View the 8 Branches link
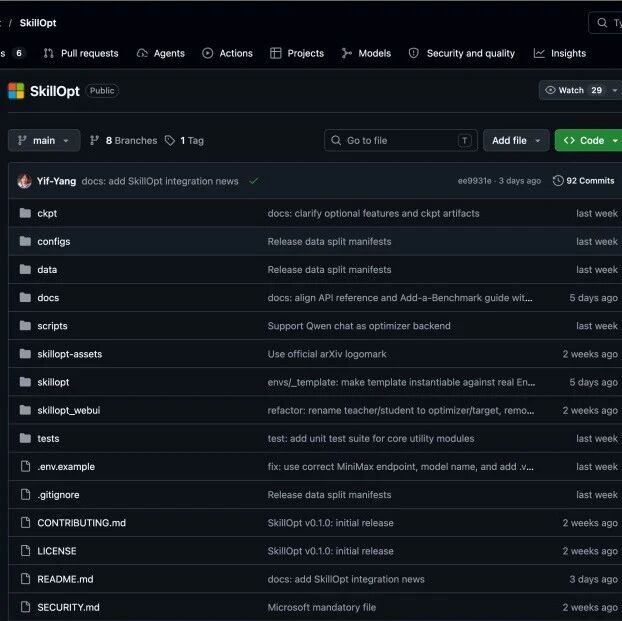Viewport: 622px width, 621px height. [123, 140]
